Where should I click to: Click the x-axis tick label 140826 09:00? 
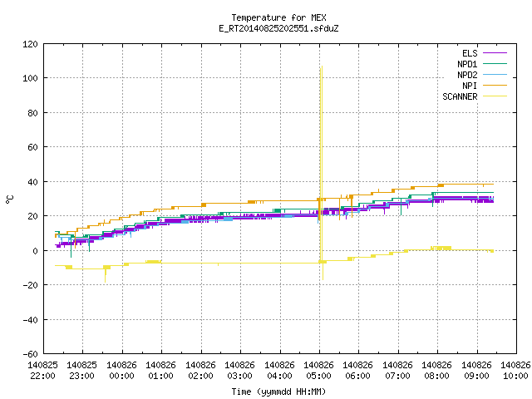(476, 371)
